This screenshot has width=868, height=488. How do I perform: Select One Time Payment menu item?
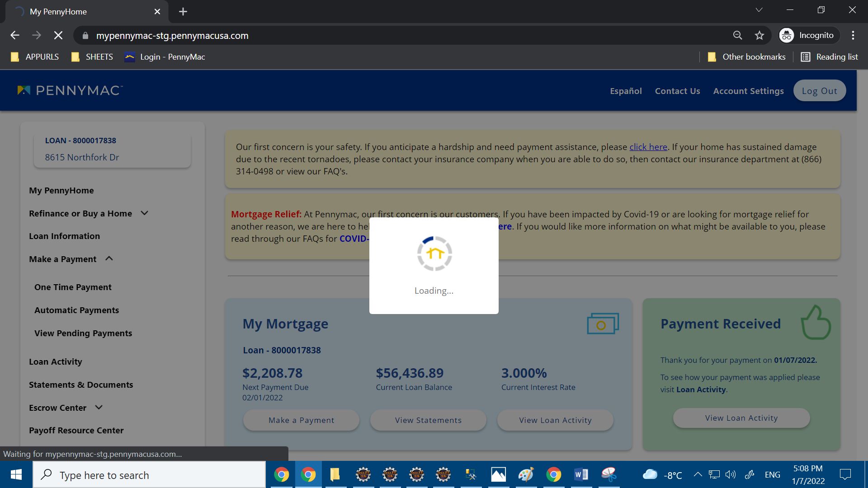[73, 287]
